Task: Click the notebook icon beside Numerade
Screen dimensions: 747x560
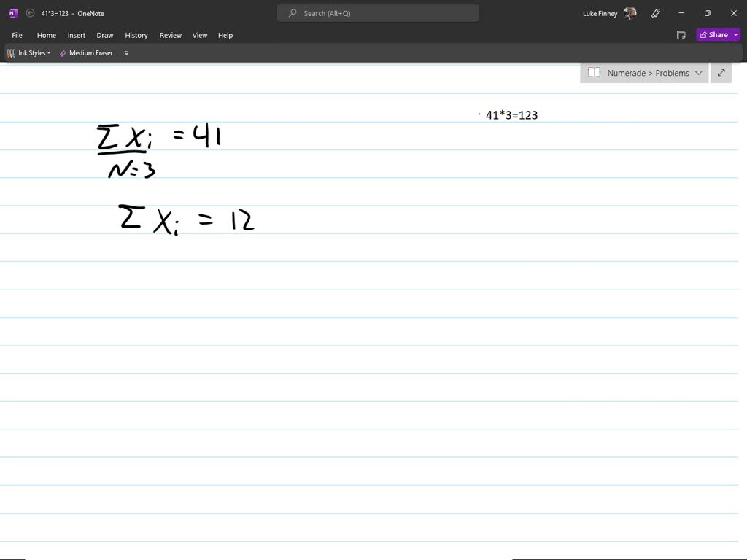Action: 594,73
